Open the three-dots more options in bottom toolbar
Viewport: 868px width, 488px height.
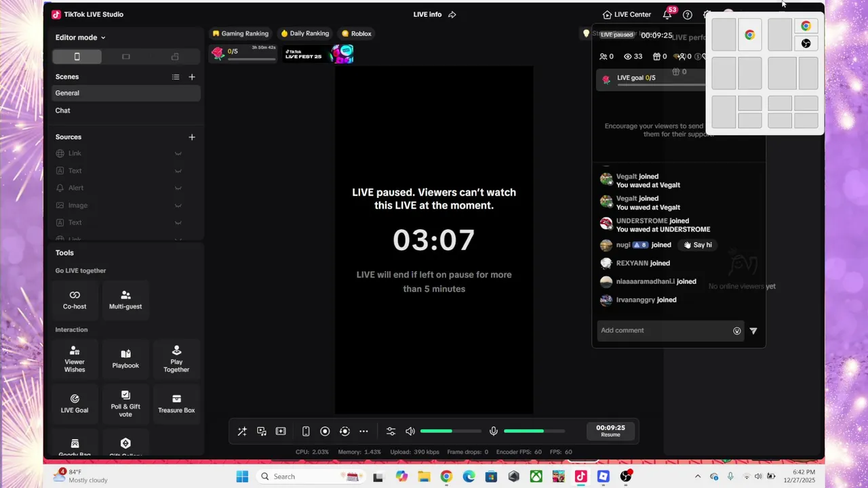pyautogui.click(x=363, y=431)
